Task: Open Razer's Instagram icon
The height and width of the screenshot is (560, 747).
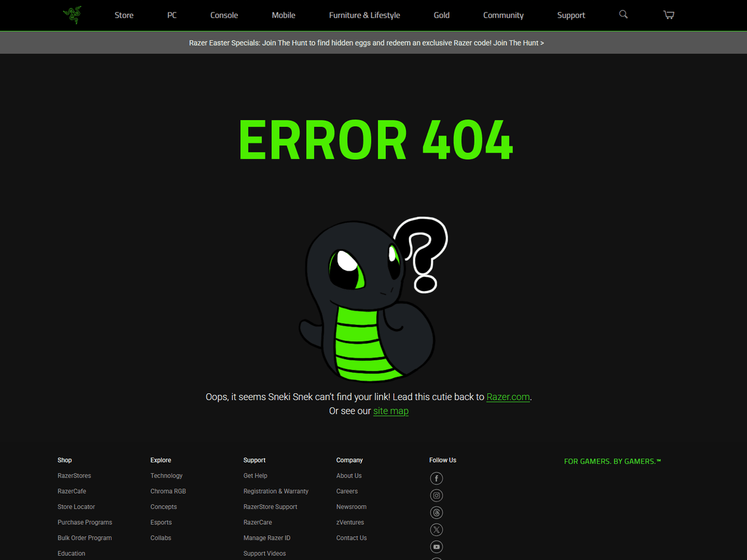Action: click(436, 496)
